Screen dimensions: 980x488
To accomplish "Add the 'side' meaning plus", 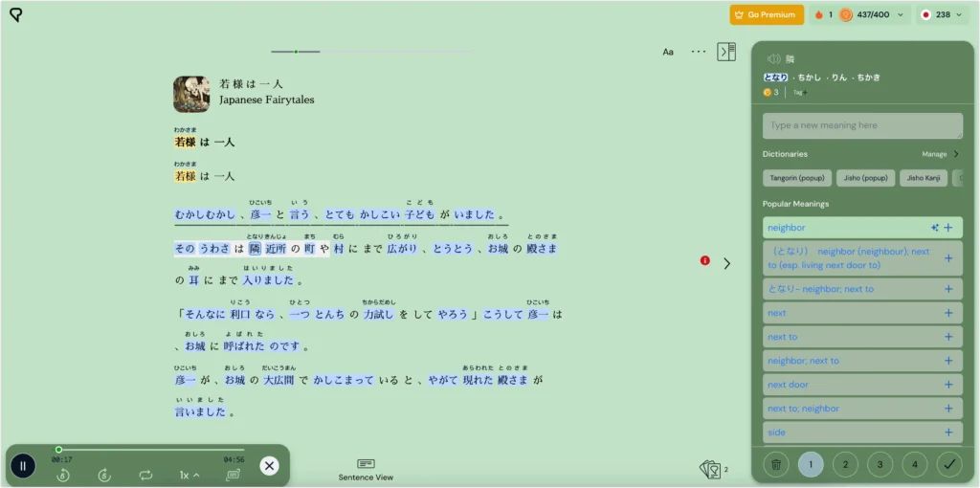I will point(948,432).
